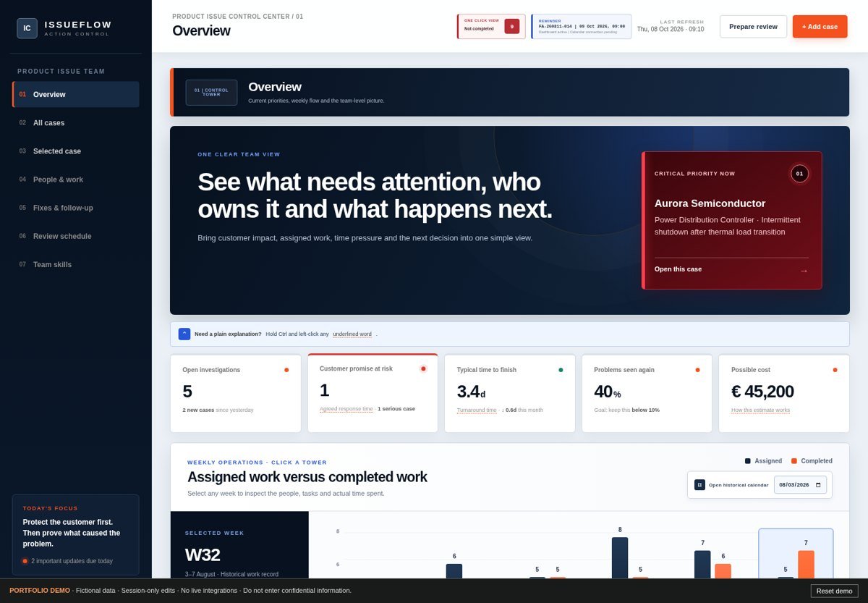
Task: Click the '01' priority circle badge on the critical card
Action: point(799,174)
